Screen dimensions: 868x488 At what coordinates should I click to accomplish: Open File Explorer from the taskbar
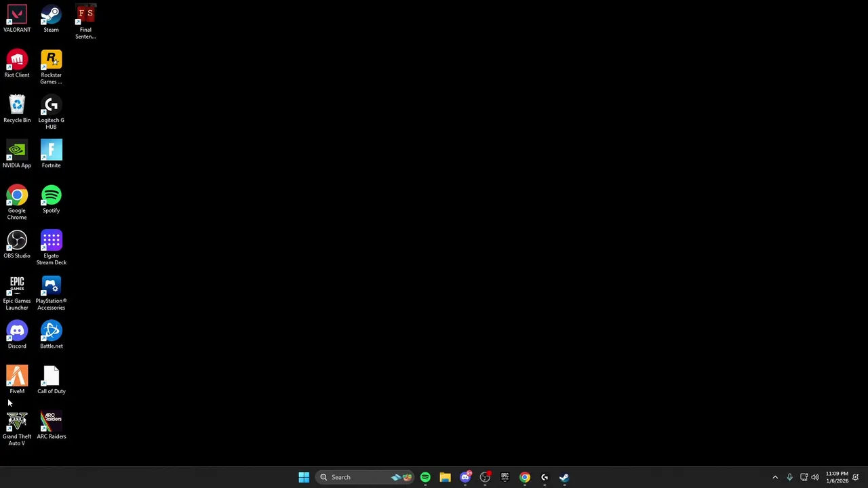[445, 477]
